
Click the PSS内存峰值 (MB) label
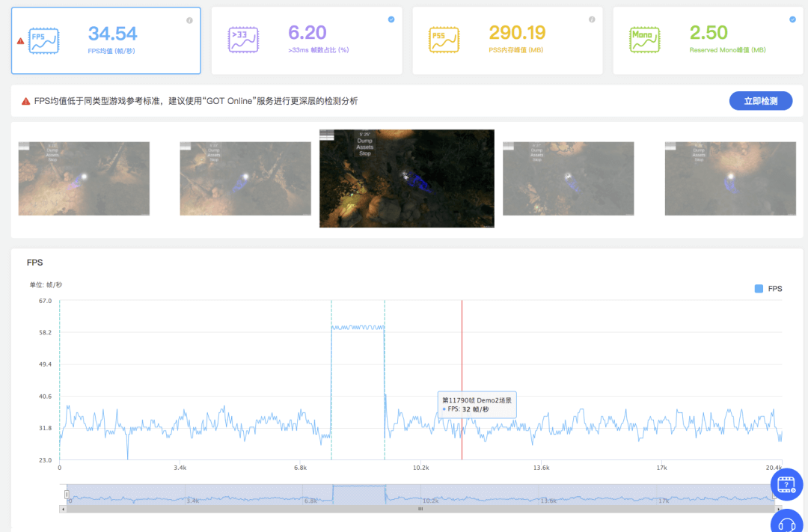[x=515, y=50]
